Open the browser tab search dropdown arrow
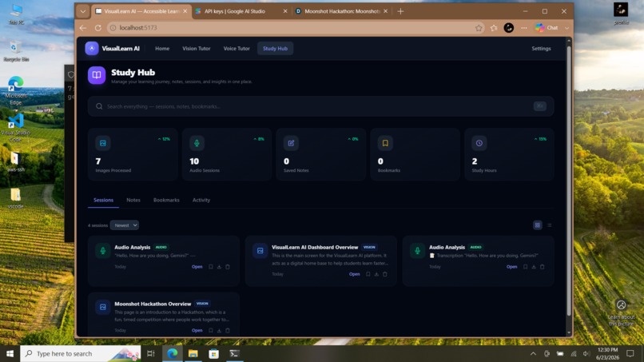Viewport: 644px width, 362px height. 83,11
